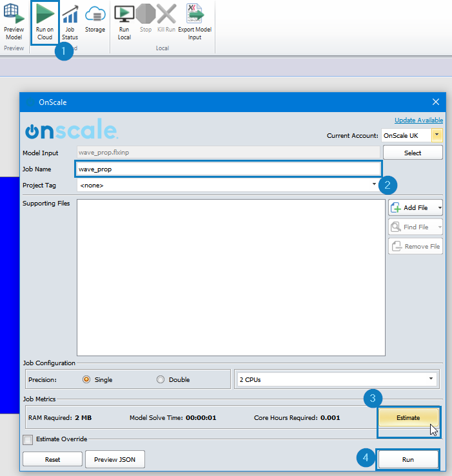Expand the Current Account dropdown

pyautogui.click(x=437, y=135)
